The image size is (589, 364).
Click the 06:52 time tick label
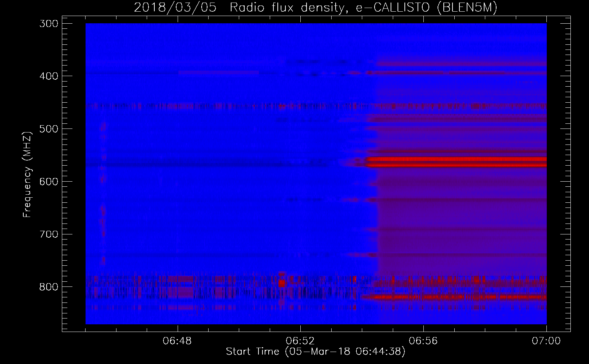(x=300, y=341)
